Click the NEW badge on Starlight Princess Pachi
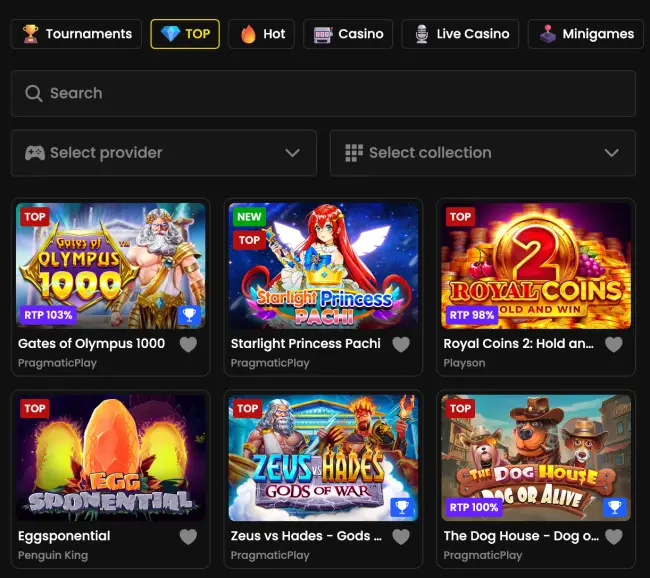This screenshot has width=650, height=578. pos(249,217)
